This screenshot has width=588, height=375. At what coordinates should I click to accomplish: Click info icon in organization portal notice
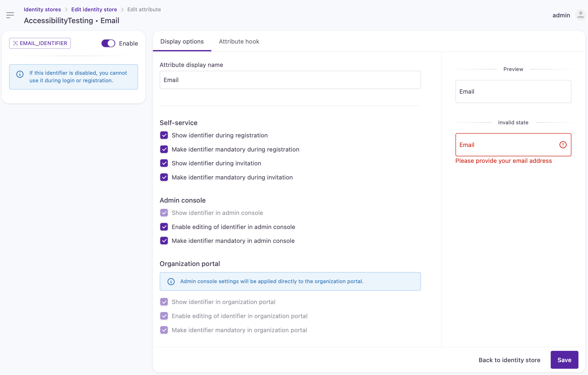(x=171, y=281)
